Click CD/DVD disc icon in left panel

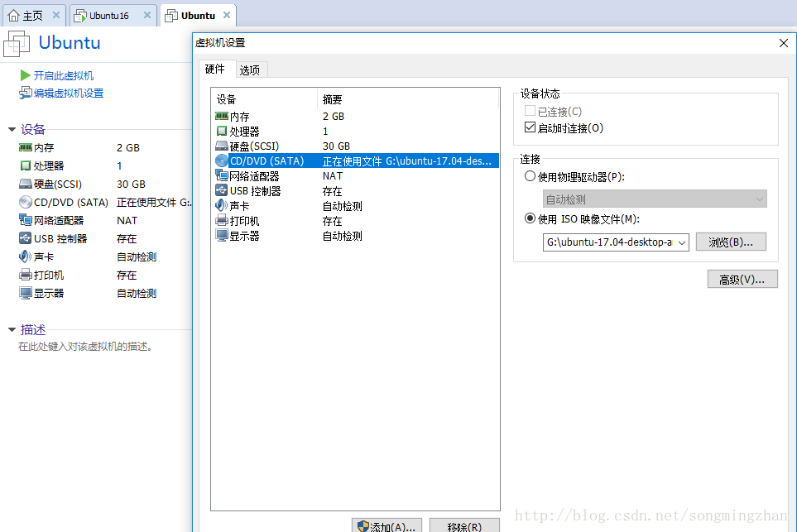[26, 202]
